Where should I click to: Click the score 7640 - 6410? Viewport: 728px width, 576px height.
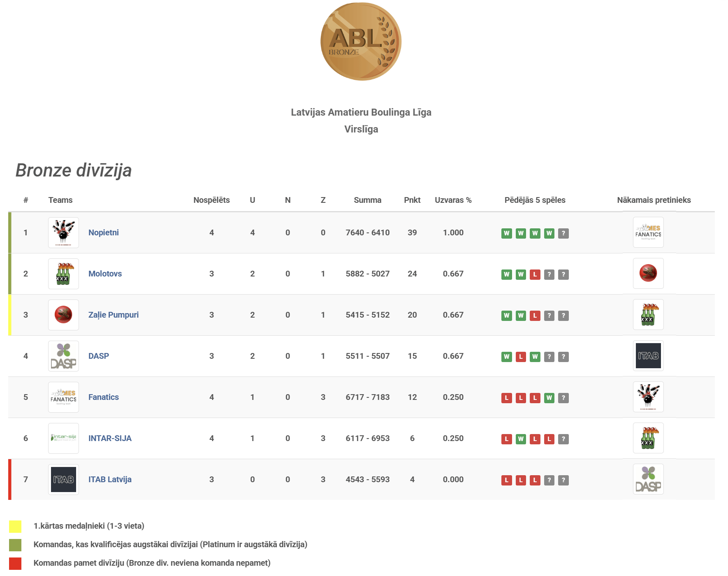[x=367, y=232]
